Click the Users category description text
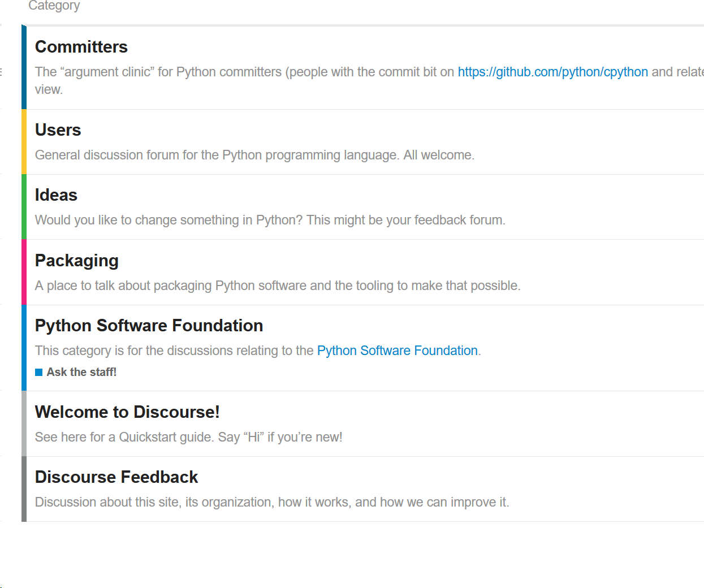 coord(254,155)
